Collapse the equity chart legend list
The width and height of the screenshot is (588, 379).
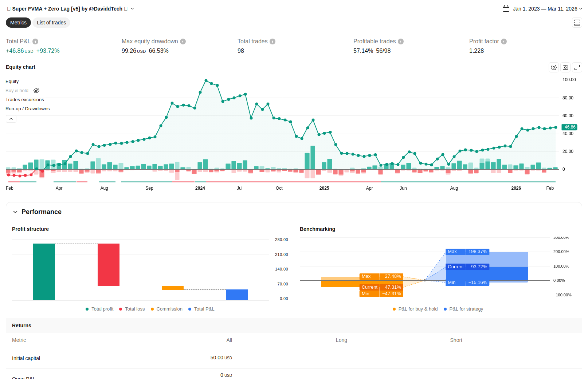tap(11, 119)
